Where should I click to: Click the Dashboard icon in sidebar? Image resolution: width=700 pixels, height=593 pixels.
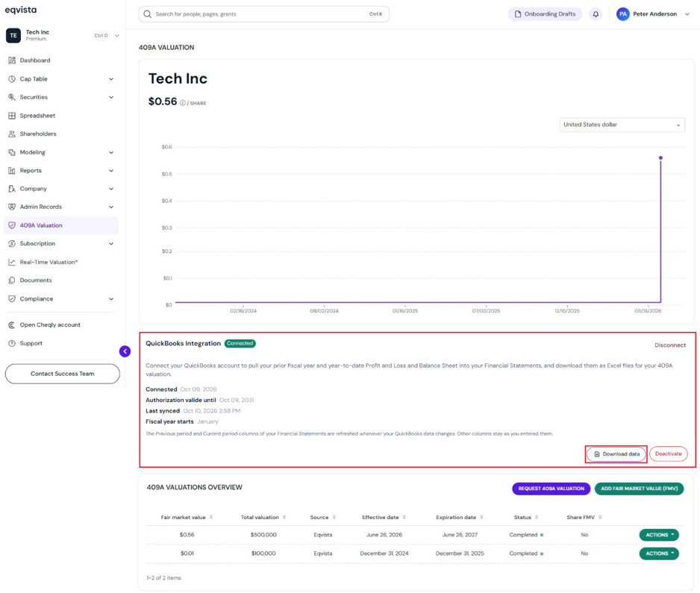(12, 60)
